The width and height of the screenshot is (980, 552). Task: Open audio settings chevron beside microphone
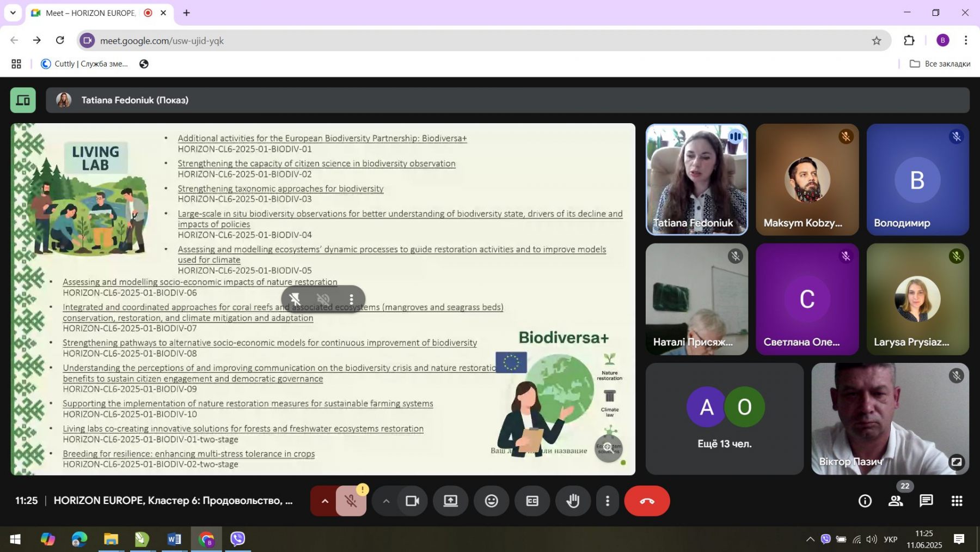tap(325, 501)
